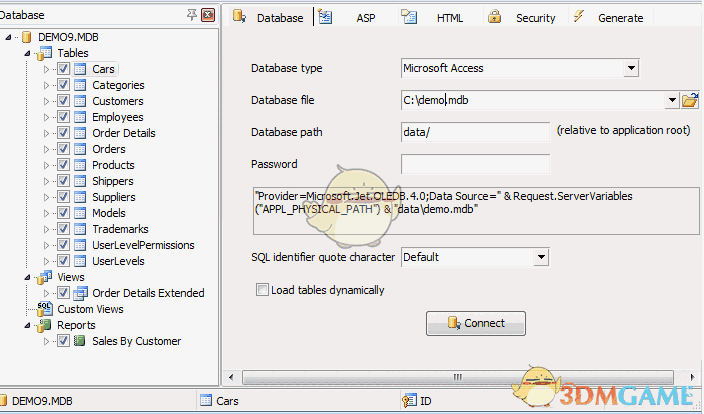Select the UserLevels table label
The width and height of the screenshot is (704, 414).
pos(119,261)
